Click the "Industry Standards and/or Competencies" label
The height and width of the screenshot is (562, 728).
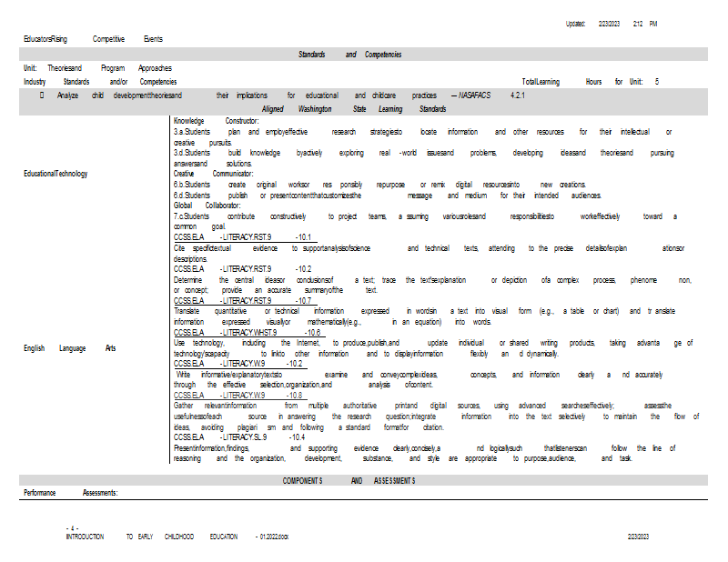pyautogui.click(x=100, y=82)
